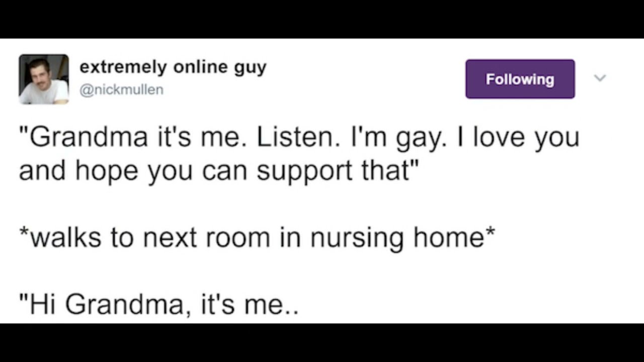Open the @nickmullen handle link

[121, 90]
